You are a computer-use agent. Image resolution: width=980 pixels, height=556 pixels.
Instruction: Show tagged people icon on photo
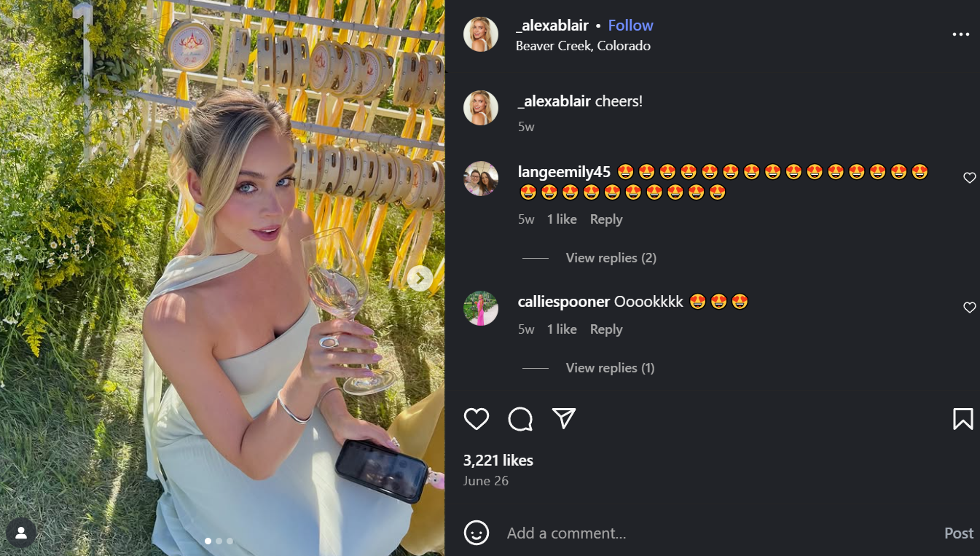(x=21, y=533)
